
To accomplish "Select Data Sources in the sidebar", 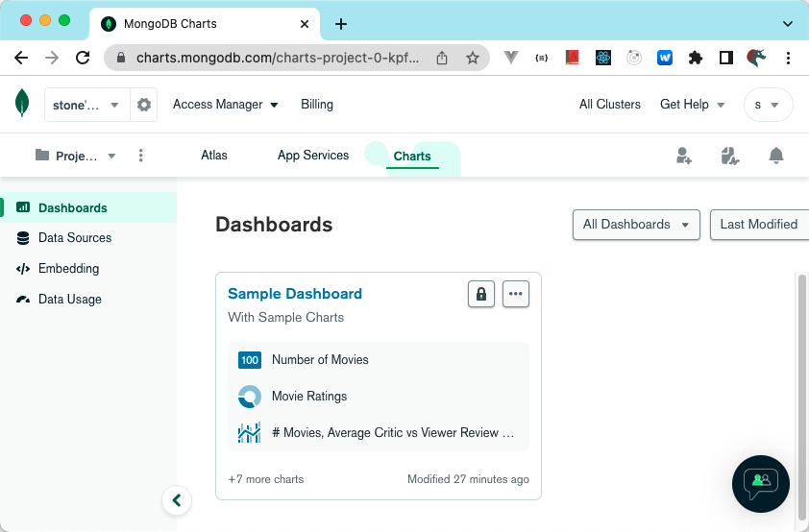I will pos(75,238).
